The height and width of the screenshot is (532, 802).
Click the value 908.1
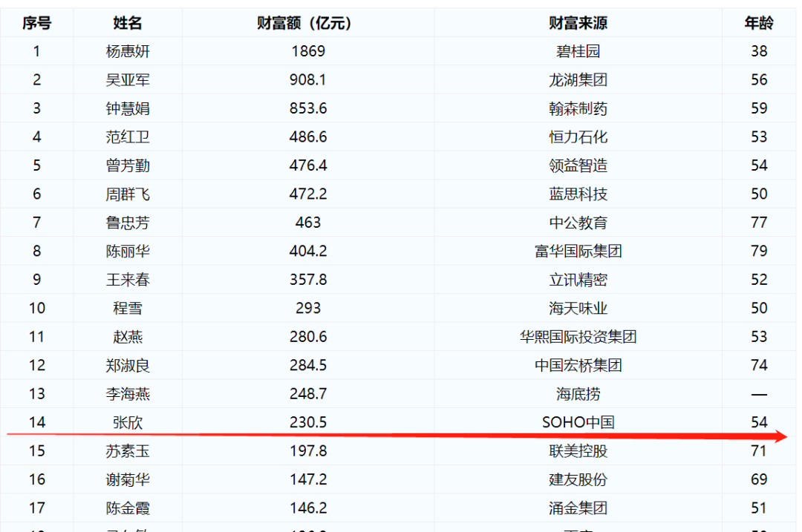(308, 79)
